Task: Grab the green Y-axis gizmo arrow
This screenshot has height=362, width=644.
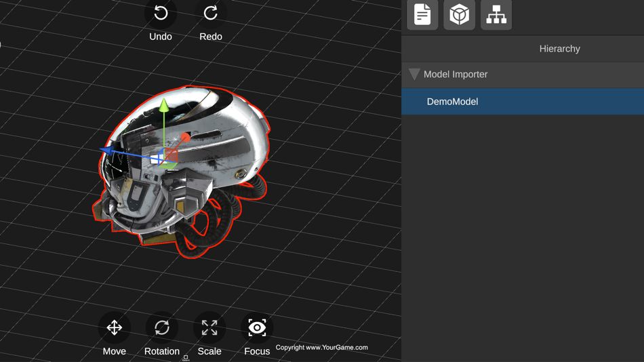Action: [164, 105]
